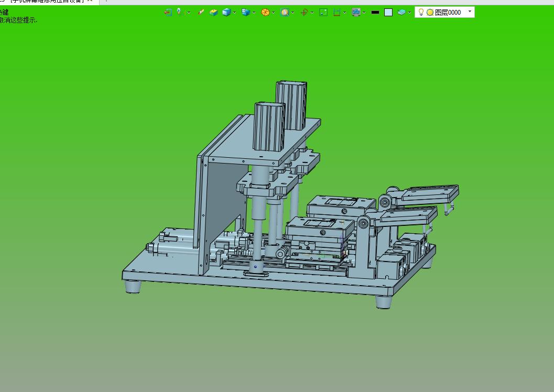Image resolution: width=554 pixels, height=392 pixels.
Task: Click the red coordinate frame icon
Action: [x=304, y=13]
